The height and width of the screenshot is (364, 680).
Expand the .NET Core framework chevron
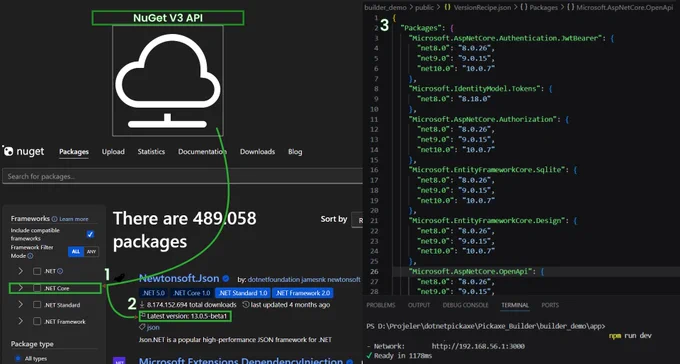click(x=20, y=288)
